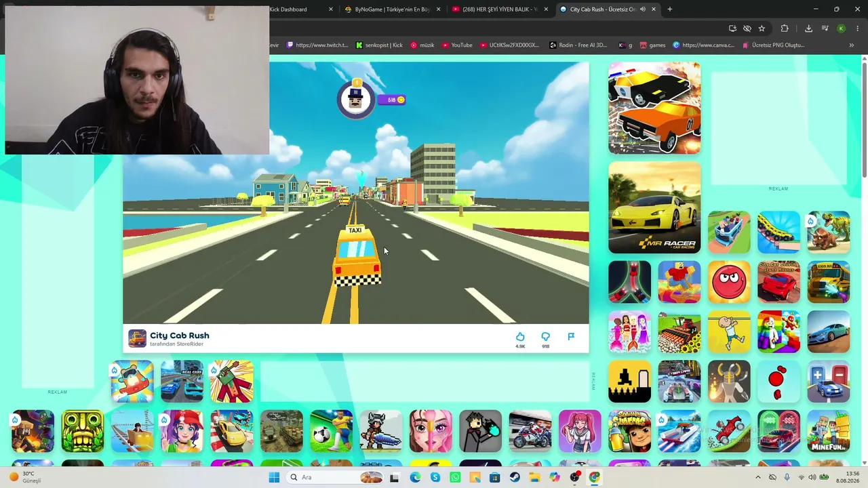This screenshot has height=488, width=868.
Task: Open the Temple Run game thumbnail
Action: tap(83, 431)
